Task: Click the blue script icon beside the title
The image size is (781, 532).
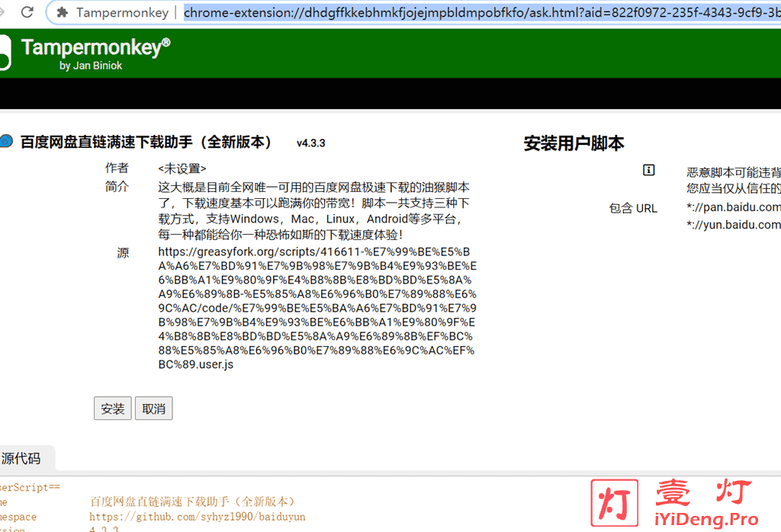Action: coord(6,141)
